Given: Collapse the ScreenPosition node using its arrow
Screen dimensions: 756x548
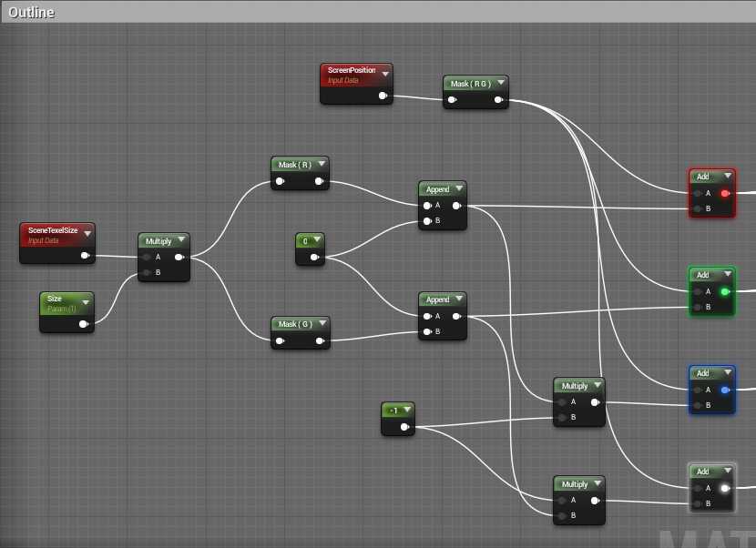Looking at the screenshot, I should coord(385,74).
